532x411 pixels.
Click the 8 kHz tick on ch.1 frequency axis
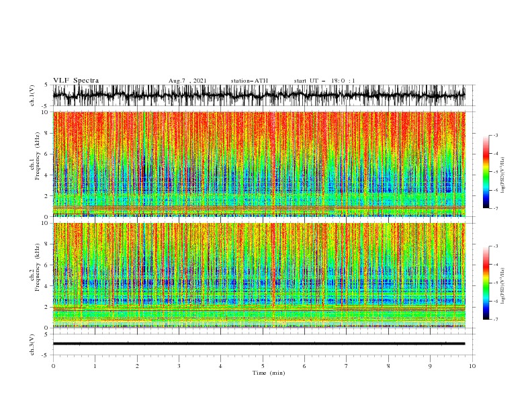(x=47, y=133)
